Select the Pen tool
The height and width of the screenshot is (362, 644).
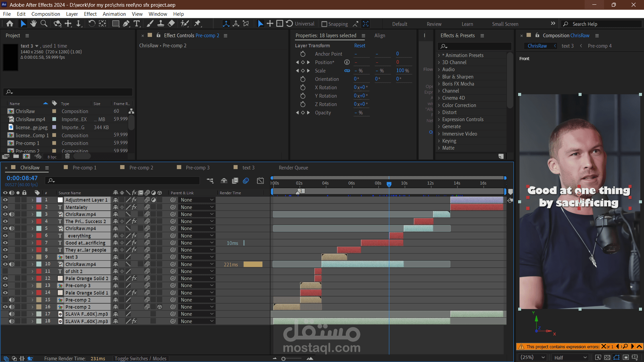point(126,24)
